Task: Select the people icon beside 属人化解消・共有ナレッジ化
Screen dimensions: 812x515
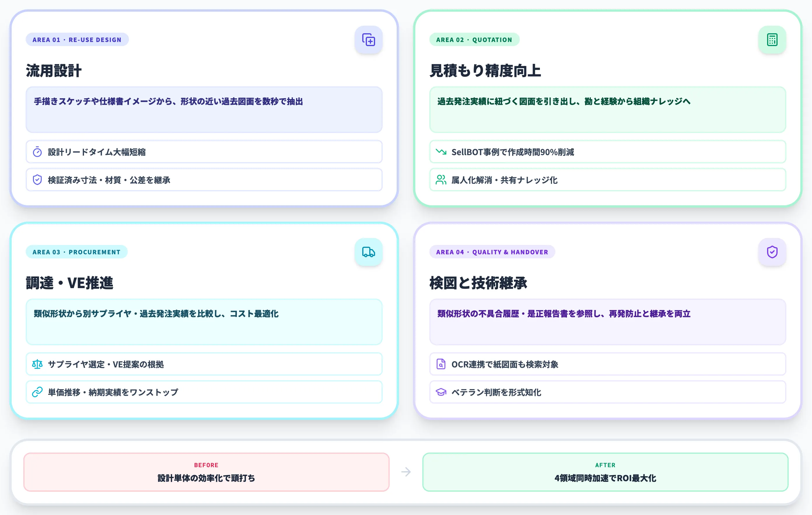Action: pyautogui.click(x=441, y=180)
